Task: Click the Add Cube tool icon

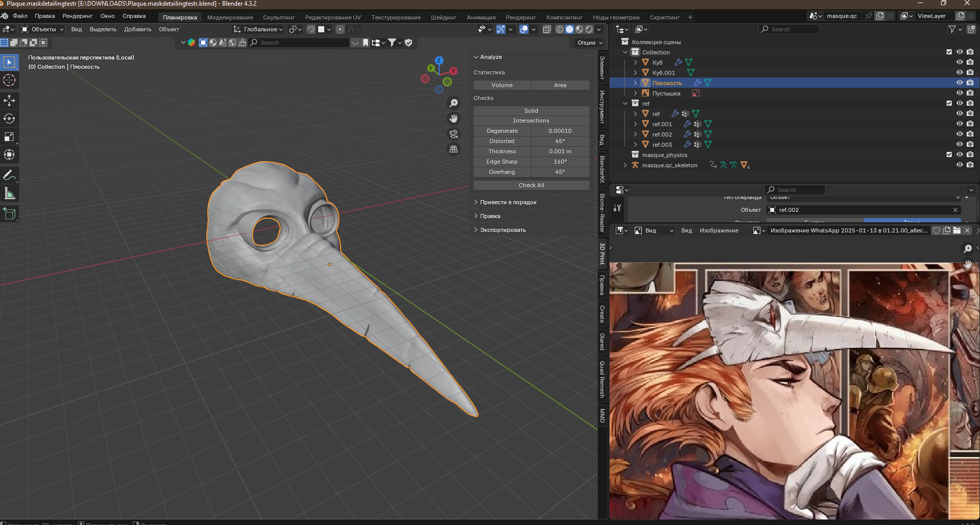Action: pos(9,214)
